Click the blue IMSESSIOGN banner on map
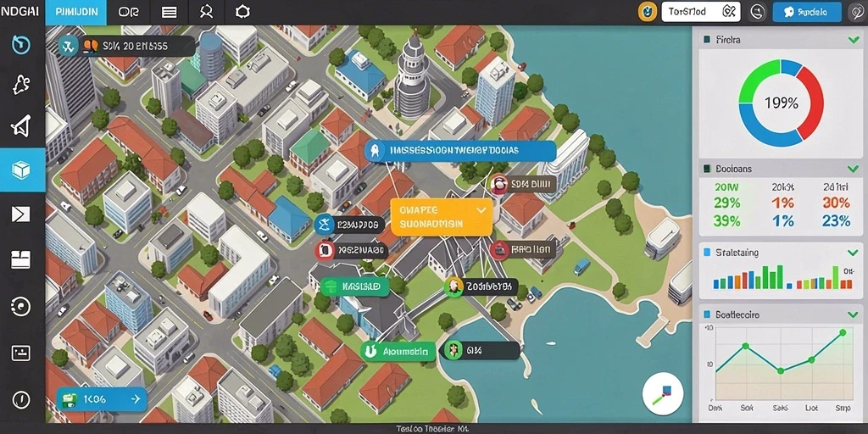Image resolution: width=868 pixels, height=434 pixels. (460, 151)
